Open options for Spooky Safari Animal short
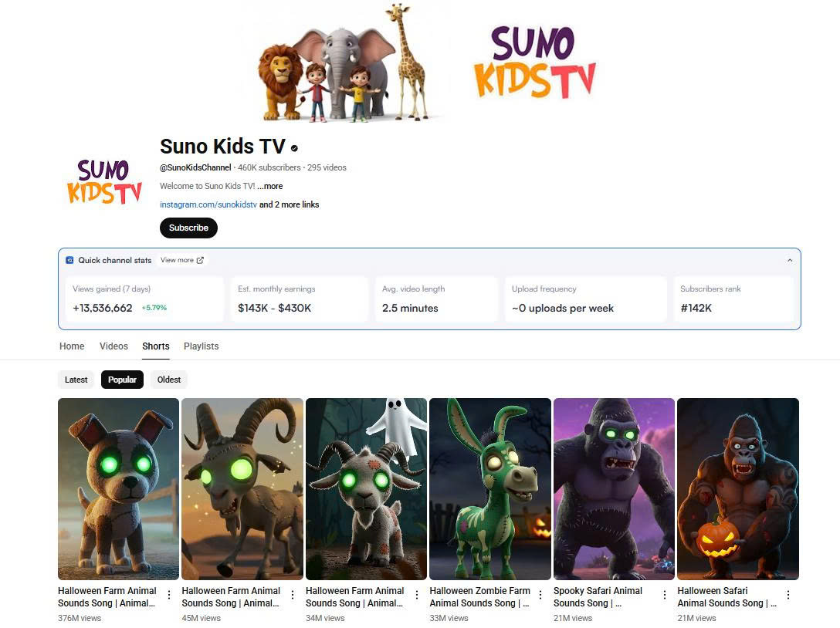Screen dimensions: 840x628 click(664, 595)
